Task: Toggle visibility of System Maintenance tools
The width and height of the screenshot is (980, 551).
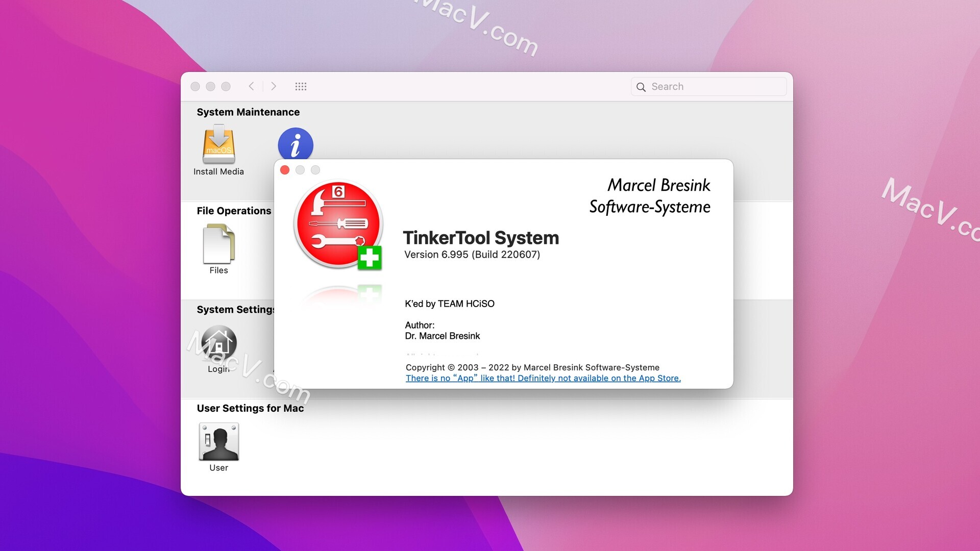Action: pyautogui.click(x=248, y=112)
